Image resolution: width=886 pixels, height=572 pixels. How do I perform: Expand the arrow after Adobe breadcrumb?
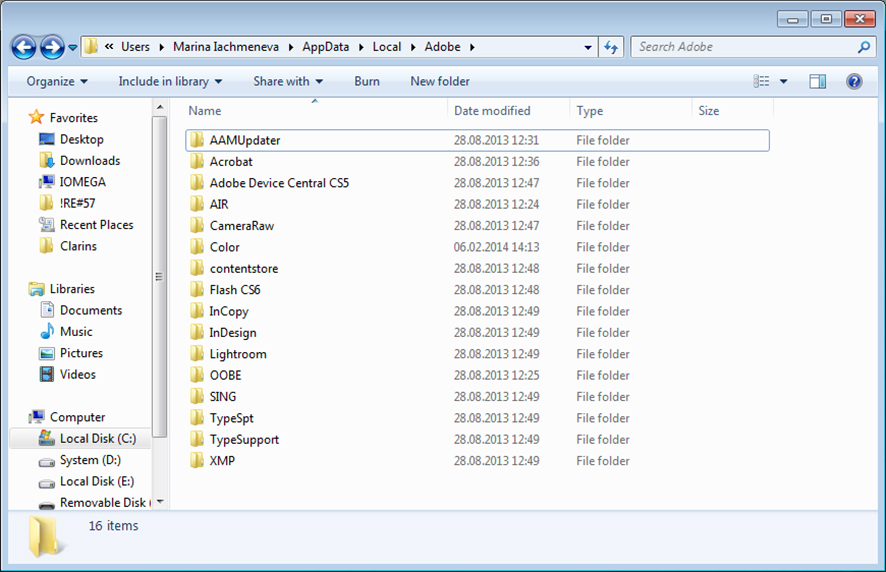point(472,47)
